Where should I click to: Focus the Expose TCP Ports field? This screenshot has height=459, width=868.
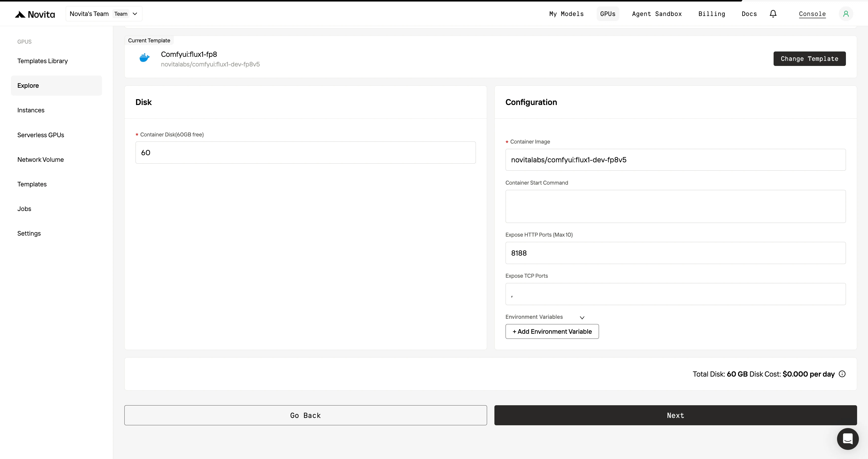point(675,294)
